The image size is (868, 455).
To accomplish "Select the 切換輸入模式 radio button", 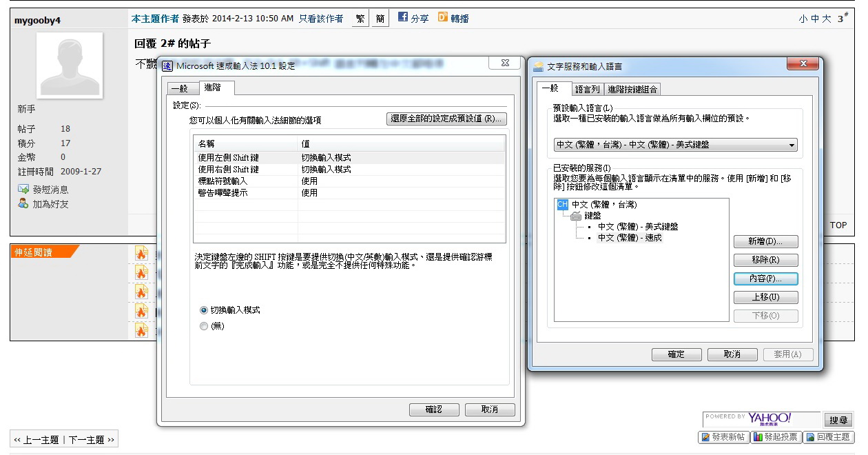I will [204, 310].
